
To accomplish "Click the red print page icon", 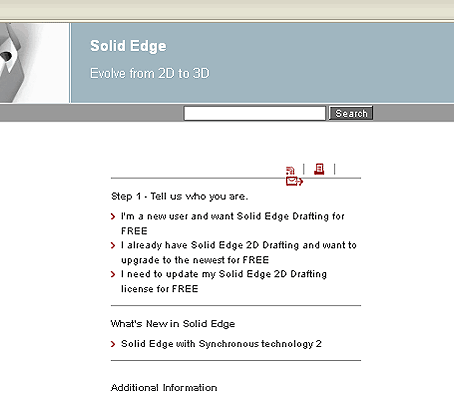I will click(319, 169).
